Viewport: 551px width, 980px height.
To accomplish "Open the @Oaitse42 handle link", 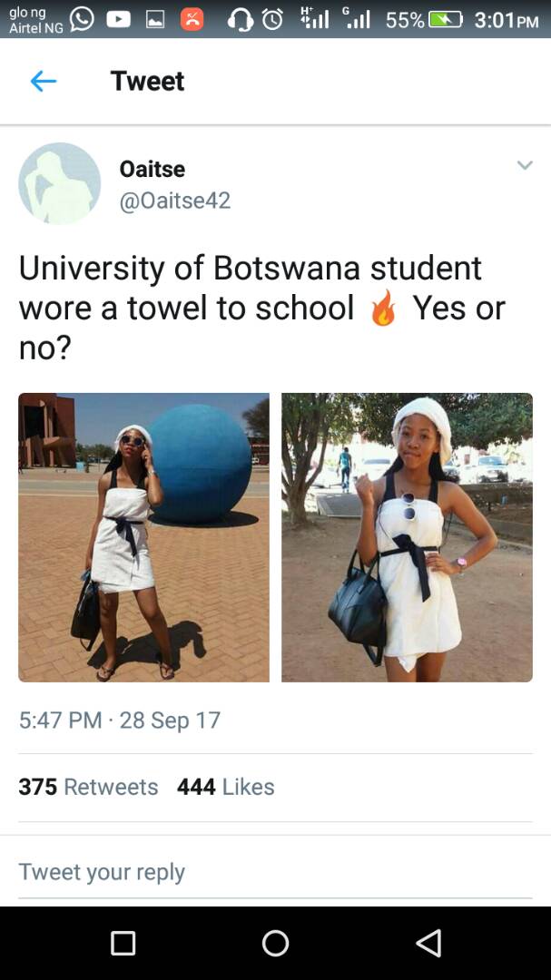I will tap(174, 201).
